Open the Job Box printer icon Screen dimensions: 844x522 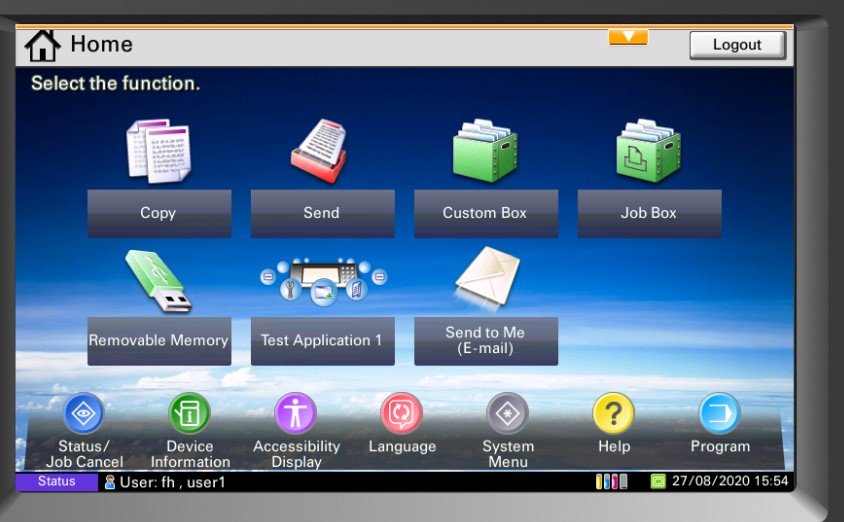click(x=648, y=152)
